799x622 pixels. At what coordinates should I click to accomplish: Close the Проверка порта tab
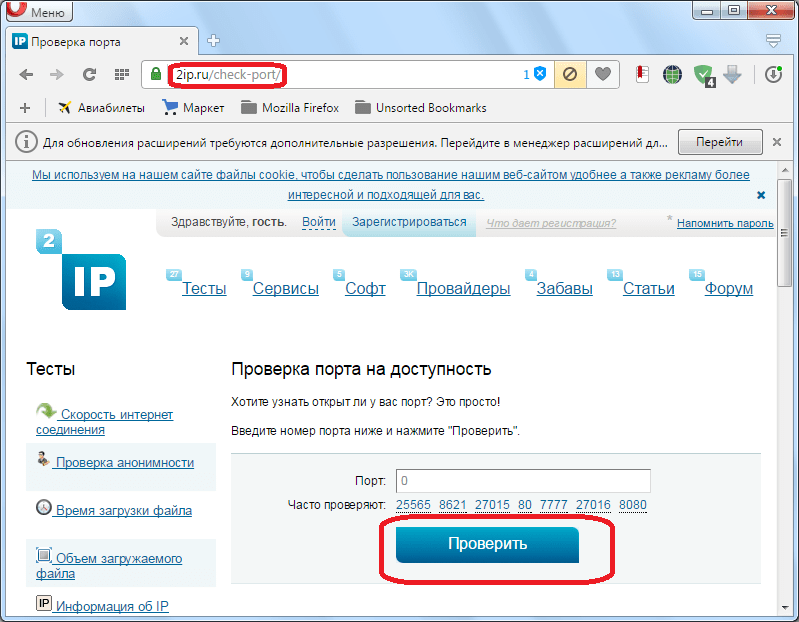[x=184, y=41]
